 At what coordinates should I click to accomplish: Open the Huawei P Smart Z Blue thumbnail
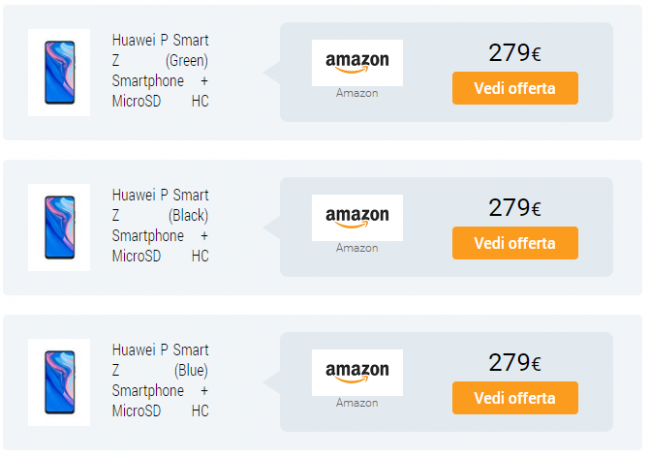point(59,381)
